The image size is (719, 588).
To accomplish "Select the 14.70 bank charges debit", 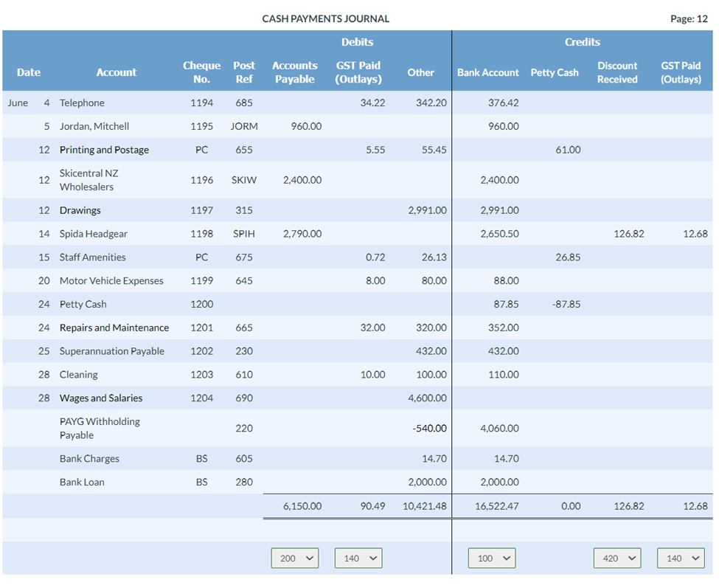I will click(434, 458).
